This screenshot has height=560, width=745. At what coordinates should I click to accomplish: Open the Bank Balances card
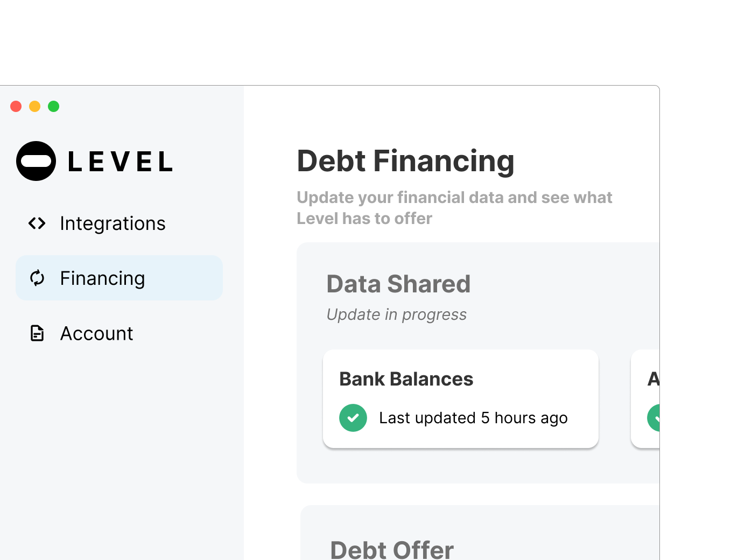pyautogui.click(x=461, y=398)
